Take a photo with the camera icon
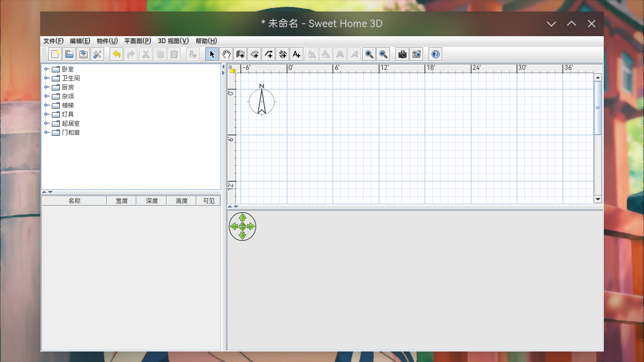The height and width of the screenshot is (362, 644). 402,54
